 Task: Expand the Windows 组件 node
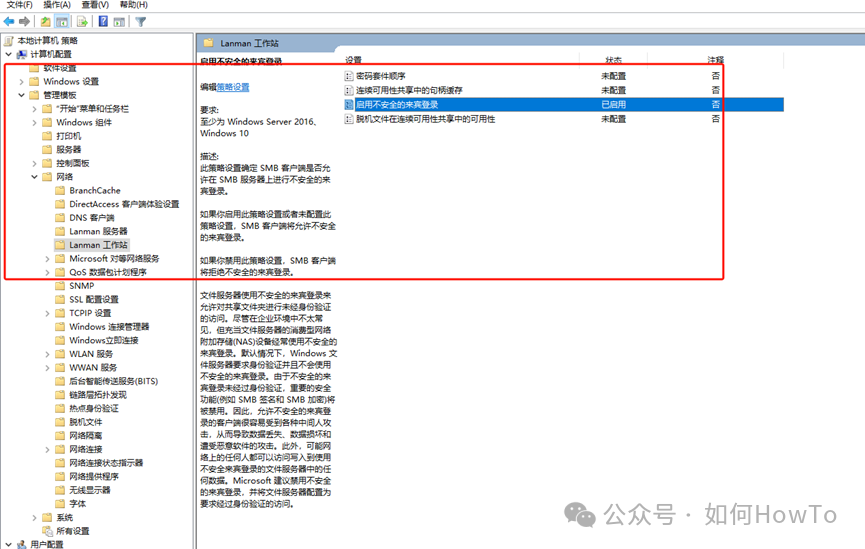34,122
